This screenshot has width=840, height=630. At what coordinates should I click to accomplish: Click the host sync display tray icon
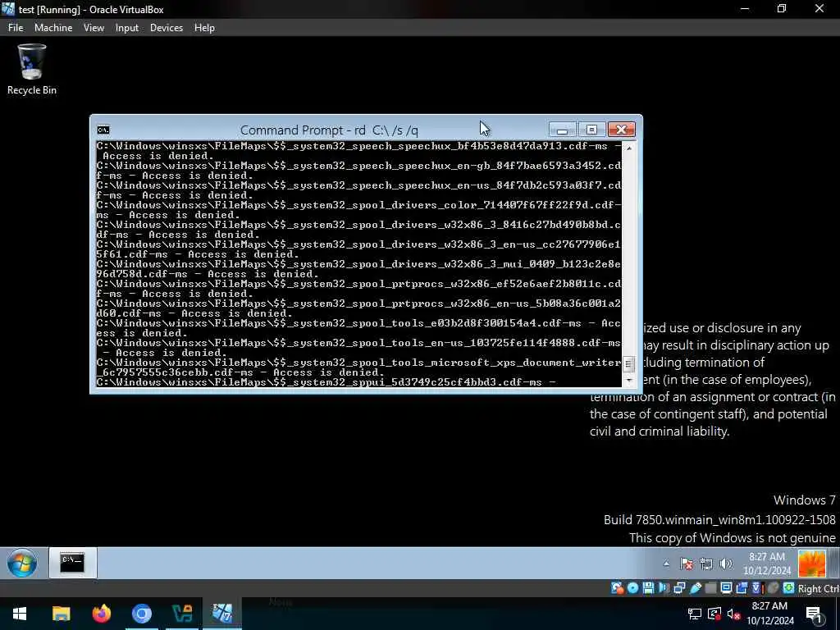714,614
